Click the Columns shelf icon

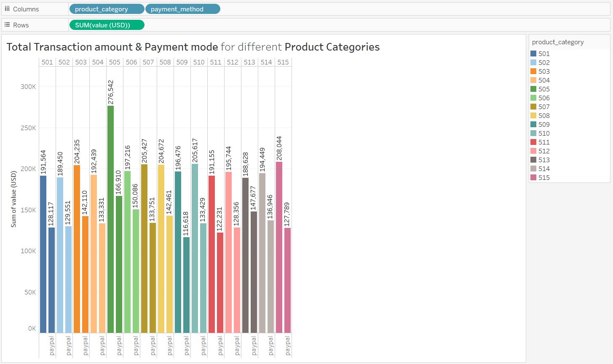pos(7,9)
